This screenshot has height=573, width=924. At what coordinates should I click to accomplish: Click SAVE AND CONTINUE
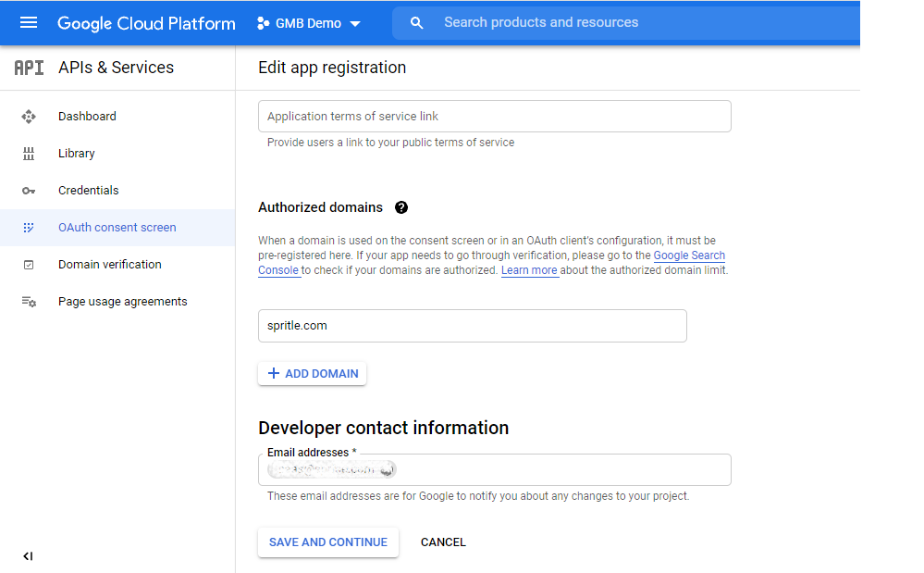coord(328,542)
